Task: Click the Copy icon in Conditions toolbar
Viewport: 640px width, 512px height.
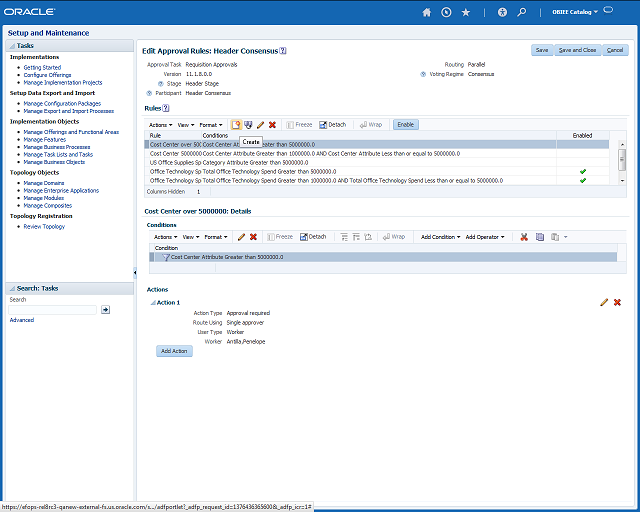Action: click(x=540, y=237)
